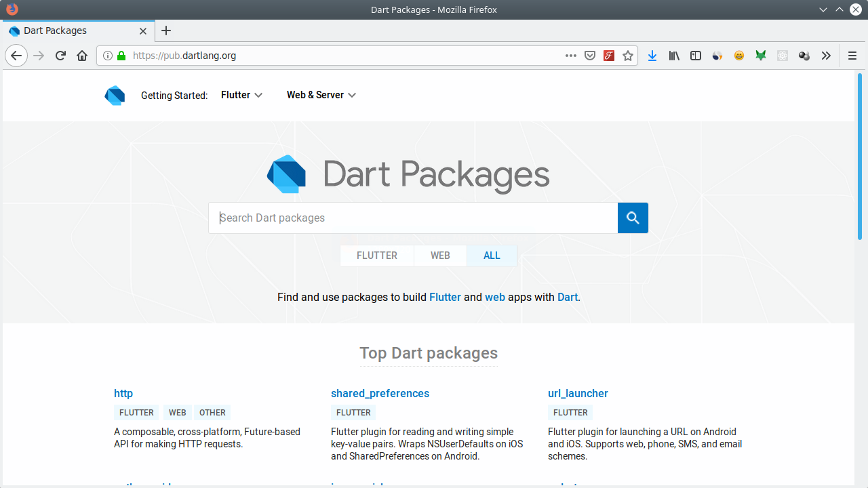Bookmark this page with the star icon
This screenshot has height=488, width=868.
[628, 56]
